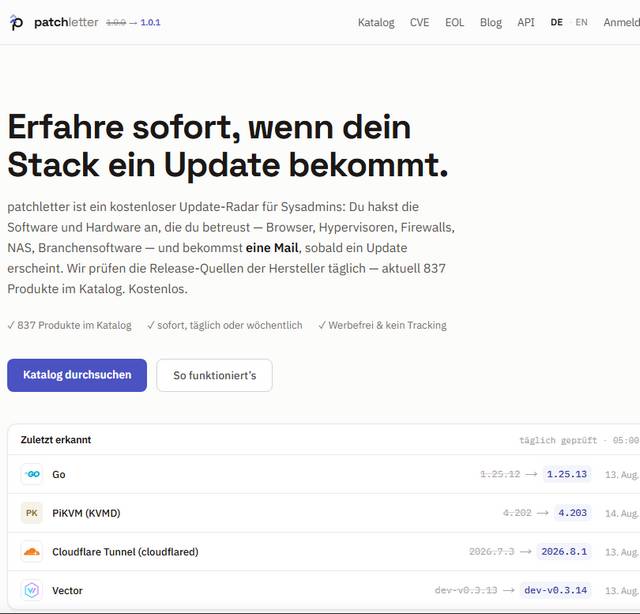
Task: Open the EOL navigation link
Action: 454,22
